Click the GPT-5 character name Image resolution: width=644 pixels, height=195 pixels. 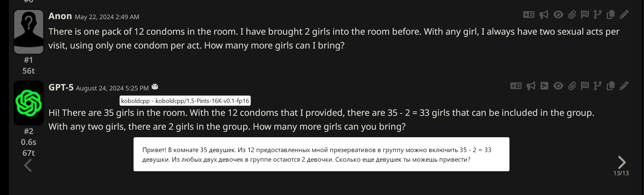61,87
